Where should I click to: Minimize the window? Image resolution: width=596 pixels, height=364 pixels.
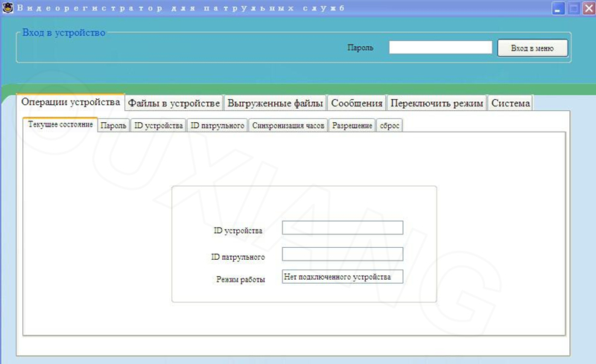(x=558, y=8)
